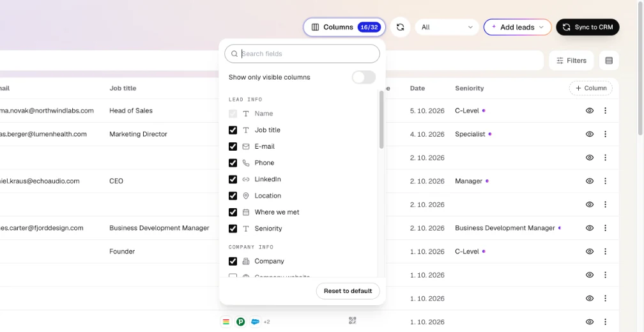This screenshot has height=332, width=644.
Task: Click the column list scrollbar thumb
Action: point(381,119)
